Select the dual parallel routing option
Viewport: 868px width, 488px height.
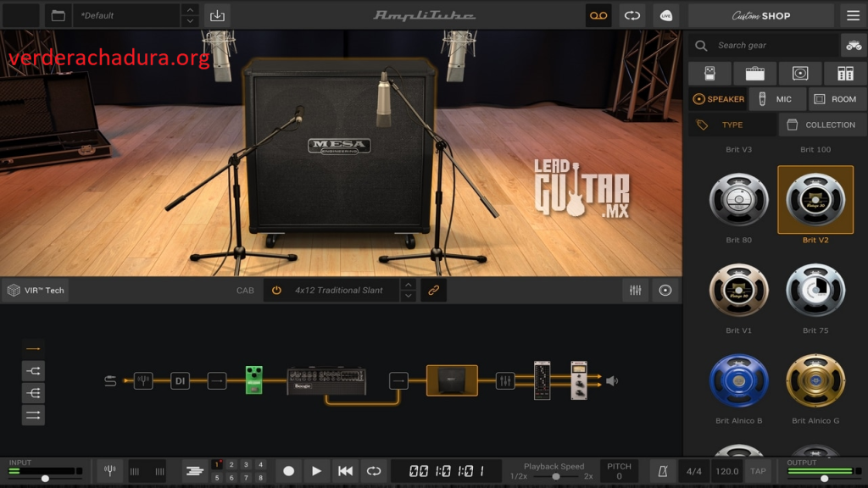pyautogui.click(x=33, y=415)
